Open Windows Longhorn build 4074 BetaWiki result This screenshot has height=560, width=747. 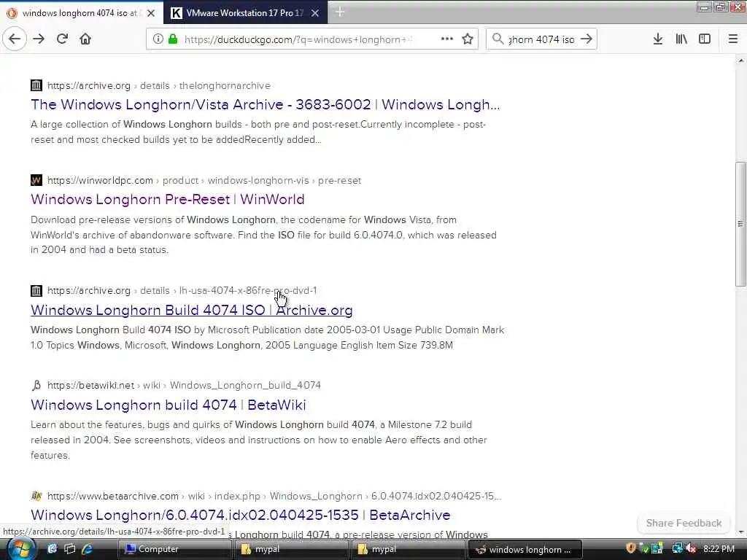pos(169,405)
